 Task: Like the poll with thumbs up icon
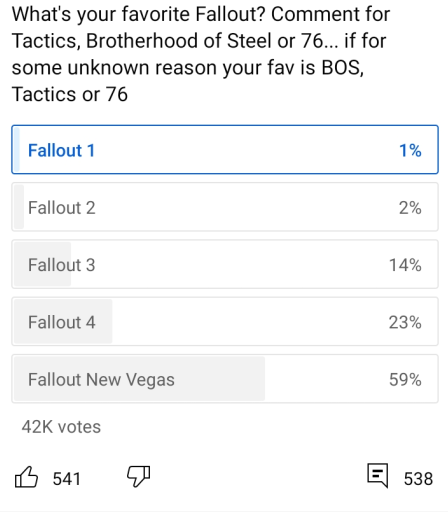(26, 477)
